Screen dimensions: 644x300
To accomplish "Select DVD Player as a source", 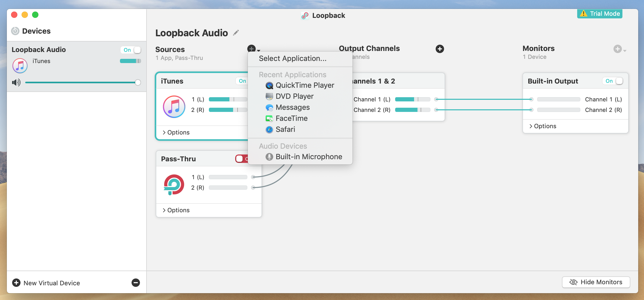I will tap(300, 96).
